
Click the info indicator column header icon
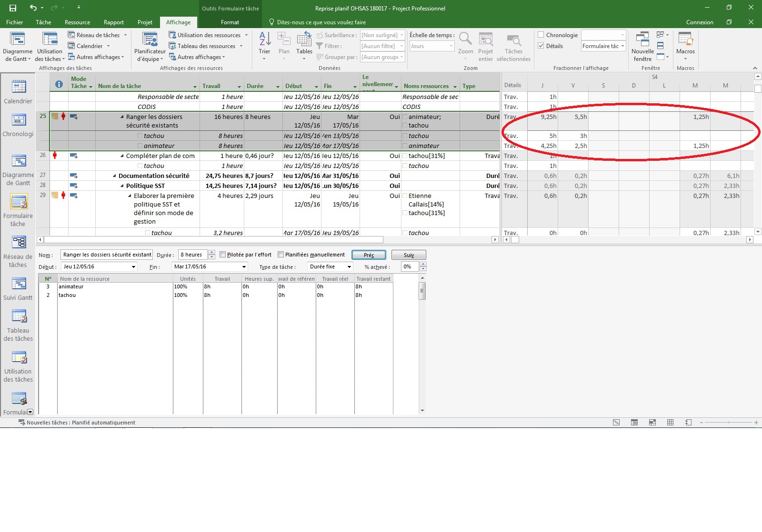[59, 84]
